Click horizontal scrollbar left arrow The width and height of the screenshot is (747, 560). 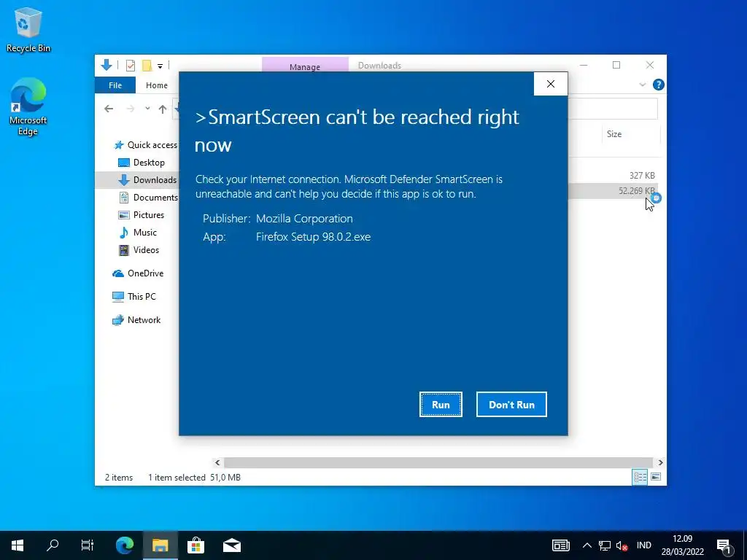click(x=217, y=462)
